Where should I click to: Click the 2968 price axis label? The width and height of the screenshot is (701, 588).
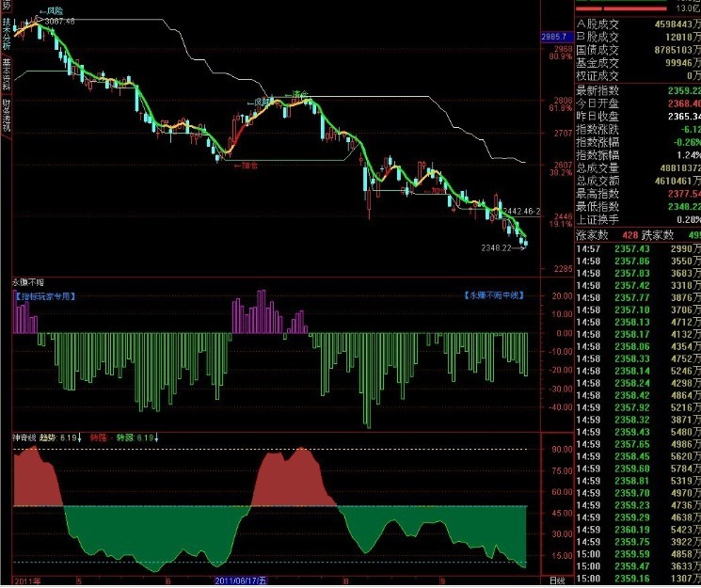point(563,49)
